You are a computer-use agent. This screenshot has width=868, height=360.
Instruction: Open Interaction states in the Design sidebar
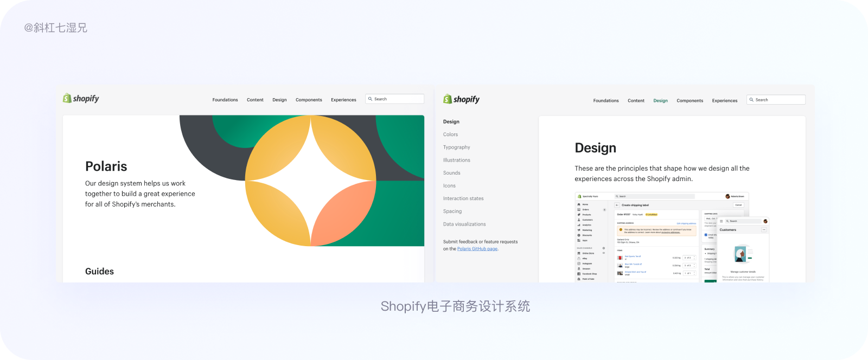(463, 198)
